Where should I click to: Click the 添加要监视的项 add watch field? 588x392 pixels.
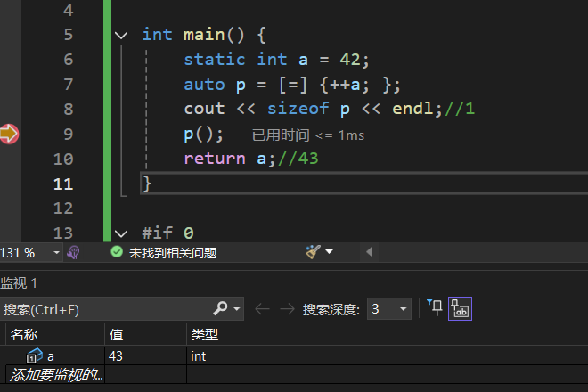[55, 375]
